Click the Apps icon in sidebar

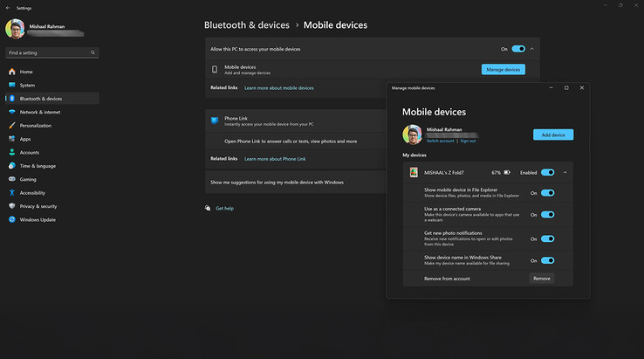pos(12,139)
